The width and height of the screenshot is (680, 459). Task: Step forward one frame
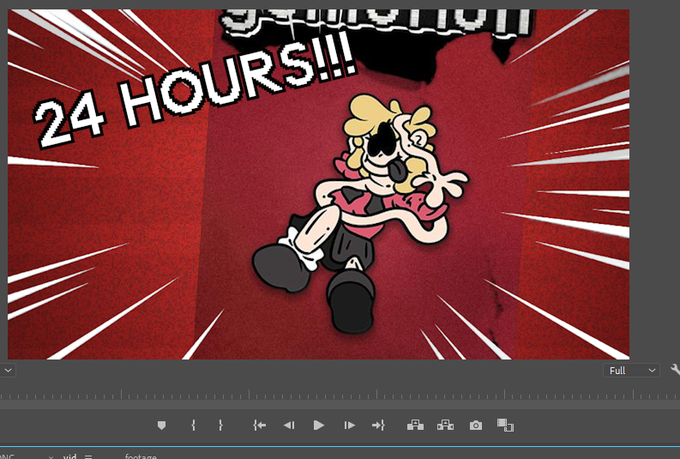coord(349,425)
